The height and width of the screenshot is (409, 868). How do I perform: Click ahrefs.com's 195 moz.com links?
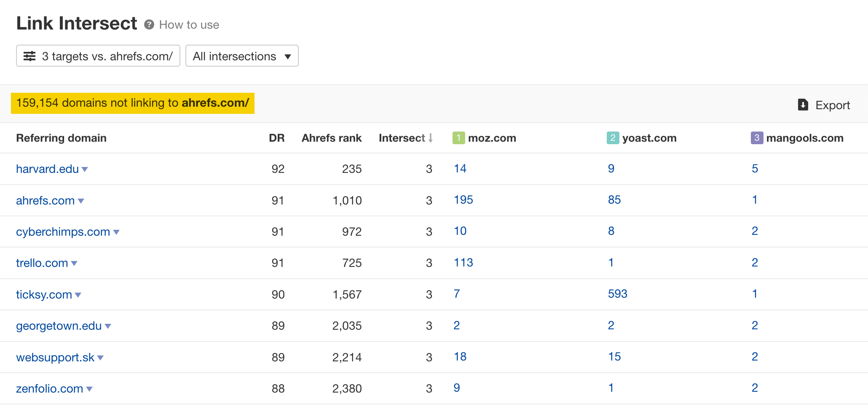coord(463,200)
